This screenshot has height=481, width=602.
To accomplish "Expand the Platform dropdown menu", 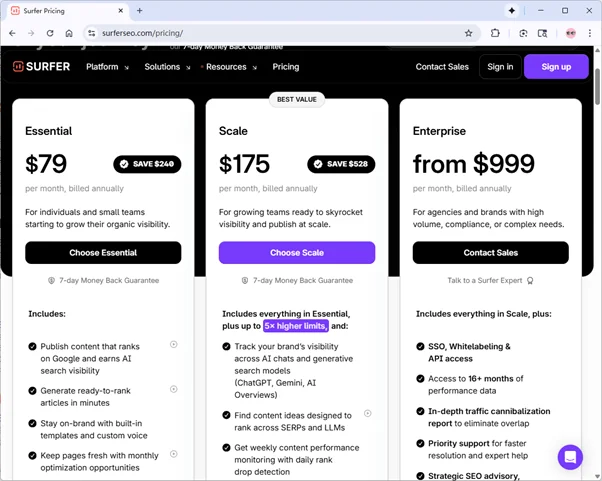I will tap(107, 67).
